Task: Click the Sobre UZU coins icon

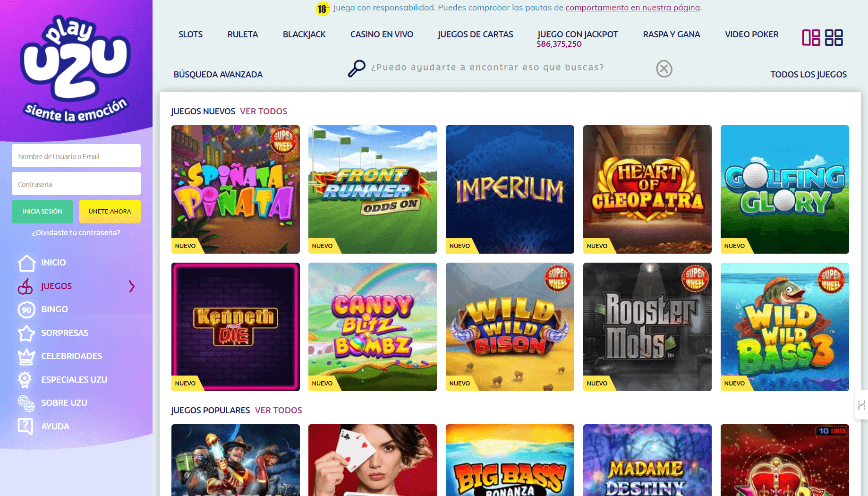Action: (x=27, y=402)
